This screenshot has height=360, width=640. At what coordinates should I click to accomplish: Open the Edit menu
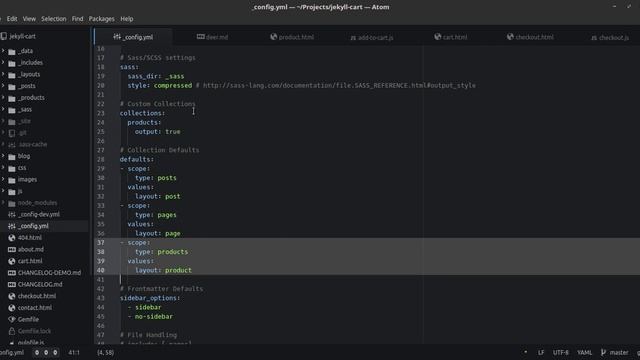tap(12, 19)
